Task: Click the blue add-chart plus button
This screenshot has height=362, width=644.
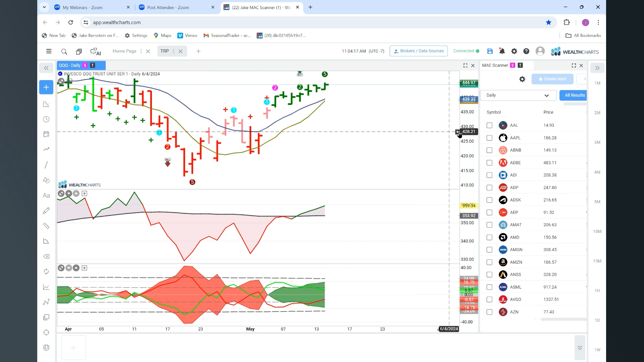Action: [x=46, y=87]
